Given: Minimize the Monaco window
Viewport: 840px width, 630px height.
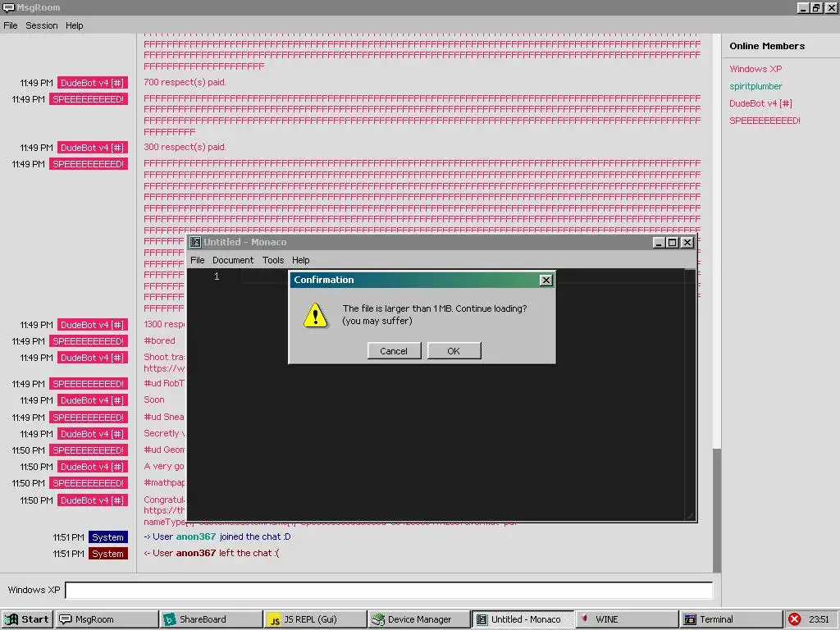Looking at the screenshot, I should (x=659, y=243).
